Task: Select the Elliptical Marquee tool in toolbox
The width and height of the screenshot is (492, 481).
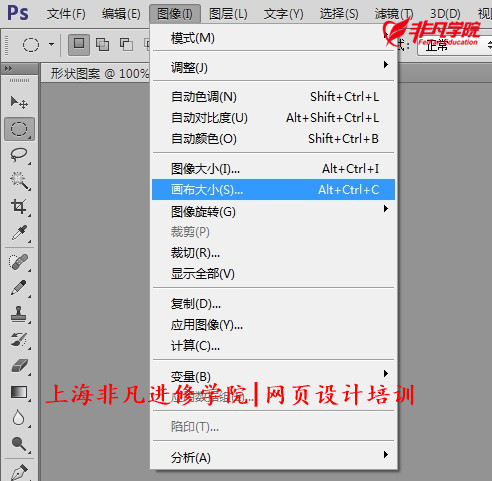Action: 19,129
